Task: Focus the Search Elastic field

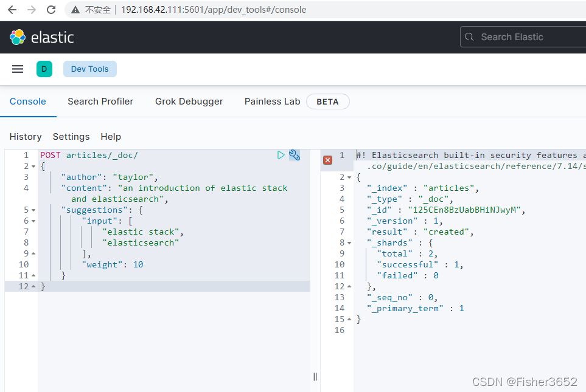Action: click(523, 37)
